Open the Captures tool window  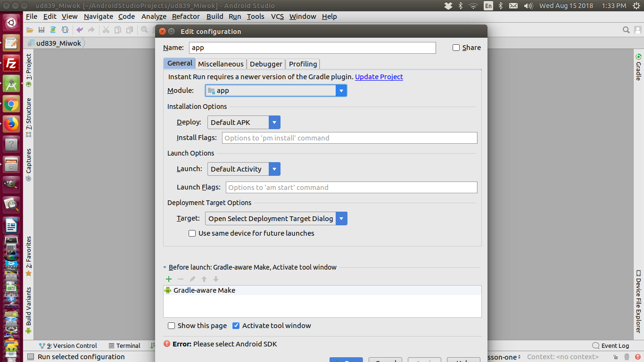[29, 165]
